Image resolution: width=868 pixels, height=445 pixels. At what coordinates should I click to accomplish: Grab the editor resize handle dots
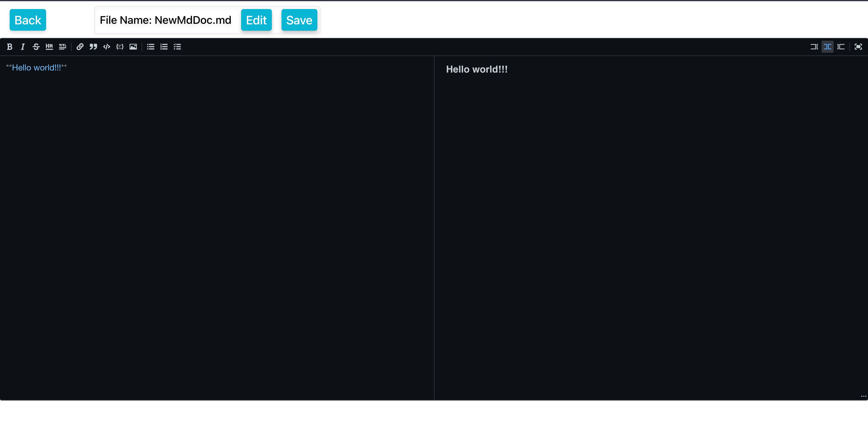(863, 396)
